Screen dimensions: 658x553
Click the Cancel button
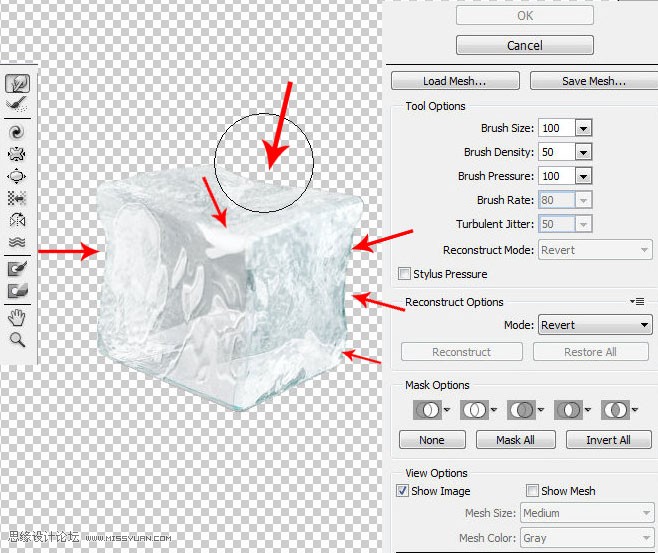coord(525,45)
